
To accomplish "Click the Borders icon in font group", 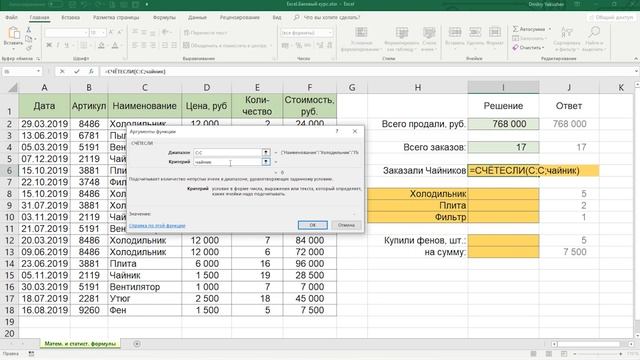I will 83,45.
